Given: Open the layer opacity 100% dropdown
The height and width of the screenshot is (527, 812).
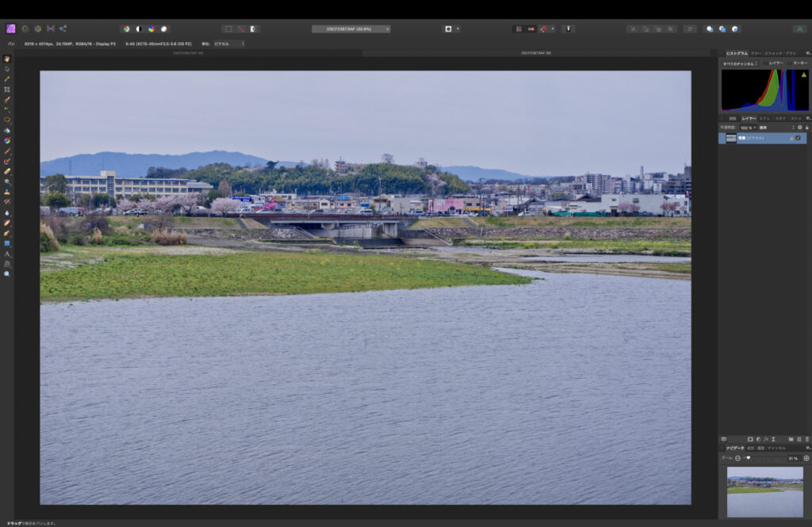Looking at the screenshot, I should [x=748, y=127].
